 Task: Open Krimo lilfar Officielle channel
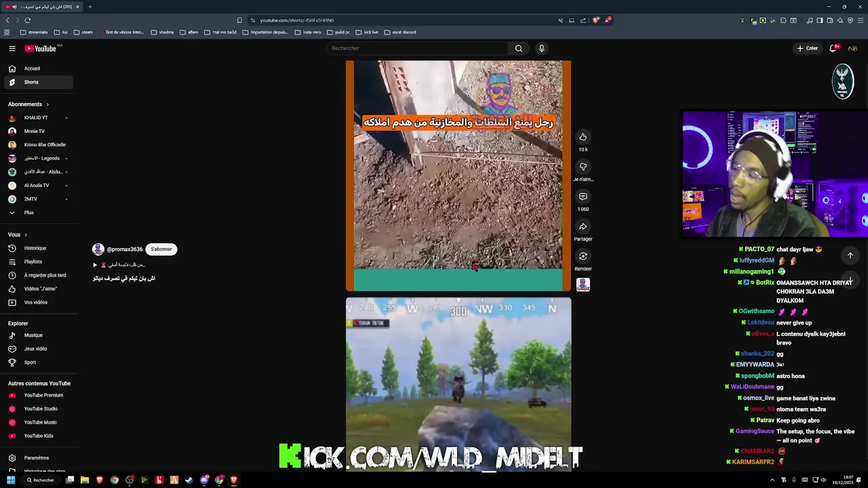point(39,144)
